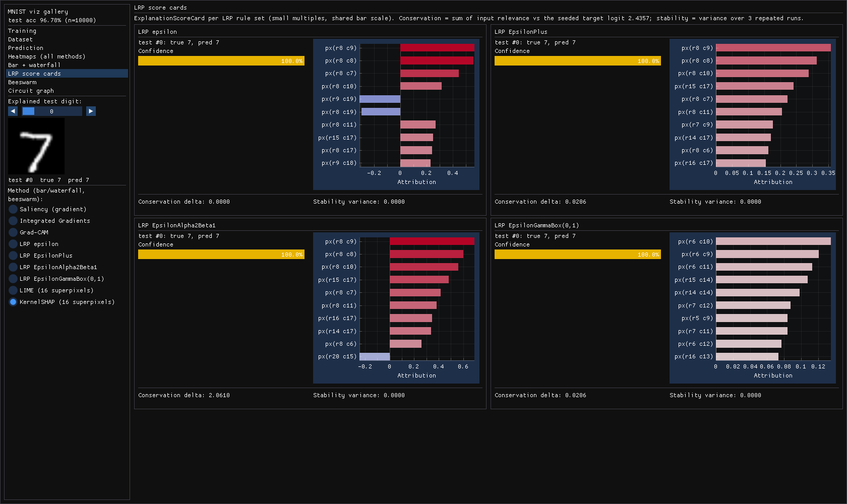847x504 pixels.
Task: Select LRP score cards in sidebar
Action: 67,74
